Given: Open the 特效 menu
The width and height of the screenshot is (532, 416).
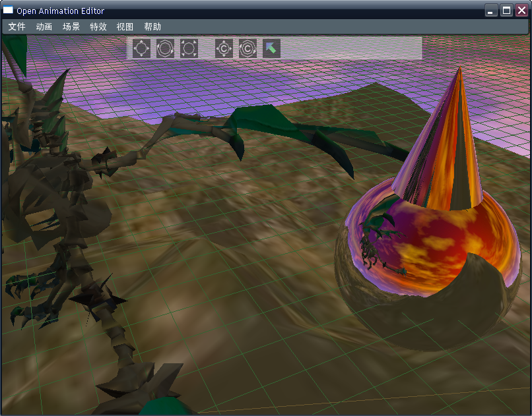Looking at the screenshot, I should click(98, 27).
